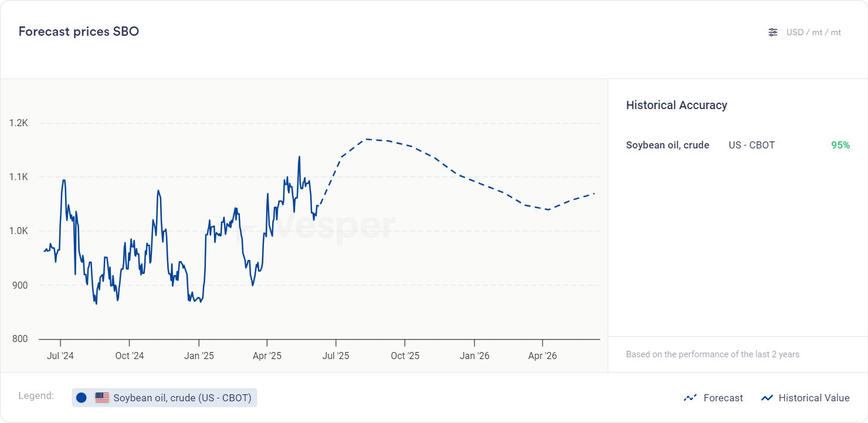Image resolution: width=868 pixels, height=423 pixels.
Task: Select the Jul '25 x-axis marker
Action: [x=336, y=356]
